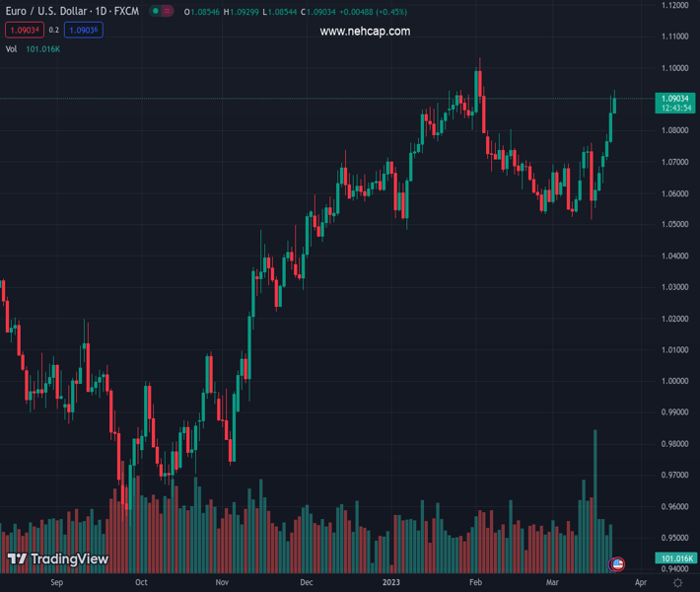Click the 2023 marker on time axis
Viewport: 700px width, 592px height.
click(x=391, y=583)
